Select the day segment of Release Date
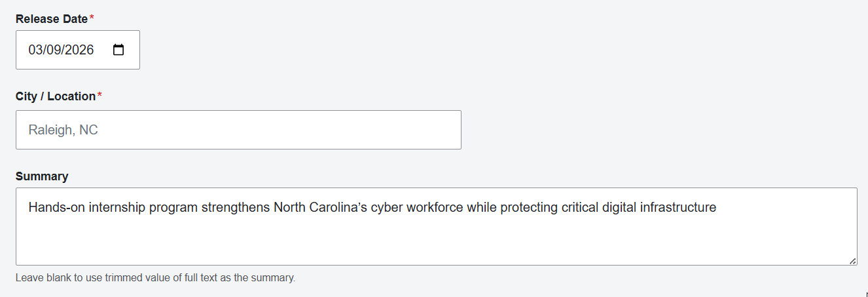Viewport: 868px width, 297px height. point(53,50)
